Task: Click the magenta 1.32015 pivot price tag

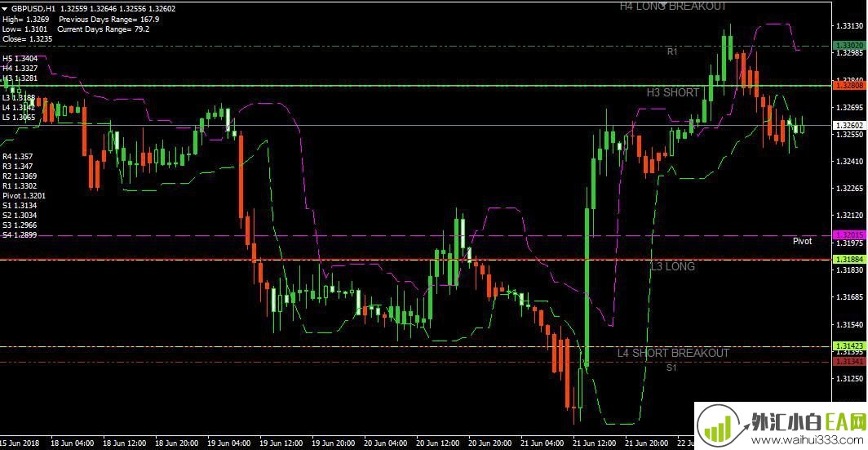Action: pos(850,235)
